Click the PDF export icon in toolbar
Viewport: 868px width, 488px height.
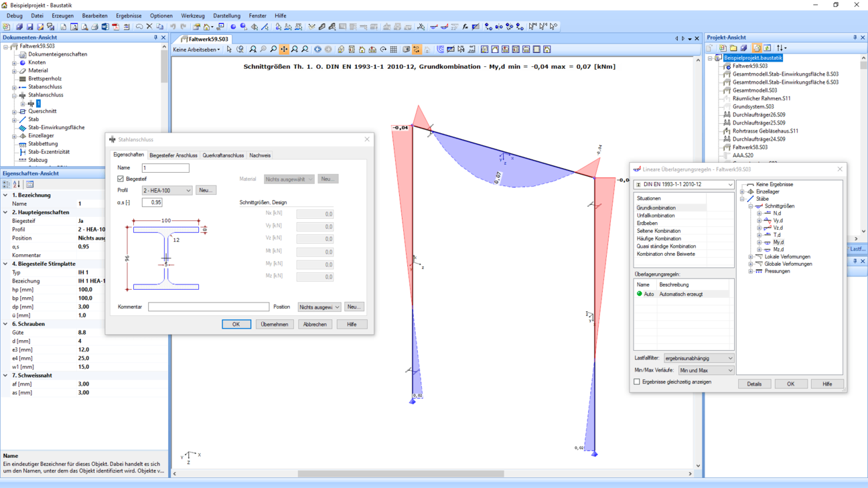point(115,27)
